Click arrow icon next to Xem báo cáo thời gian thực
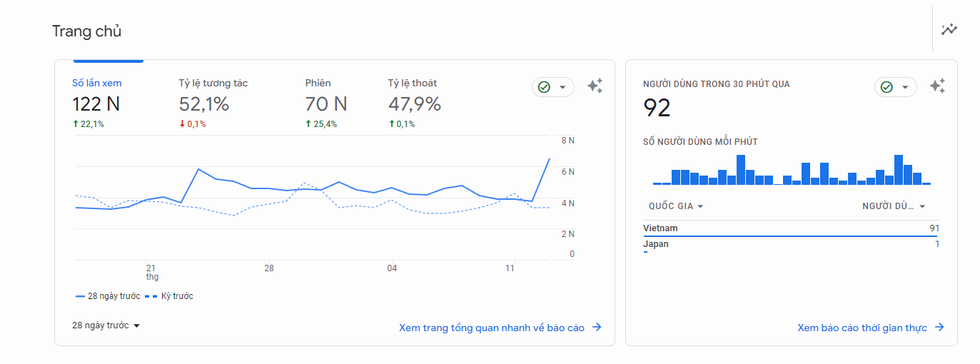The height and width of the screenshot is (364, 980). pos(939,328)
